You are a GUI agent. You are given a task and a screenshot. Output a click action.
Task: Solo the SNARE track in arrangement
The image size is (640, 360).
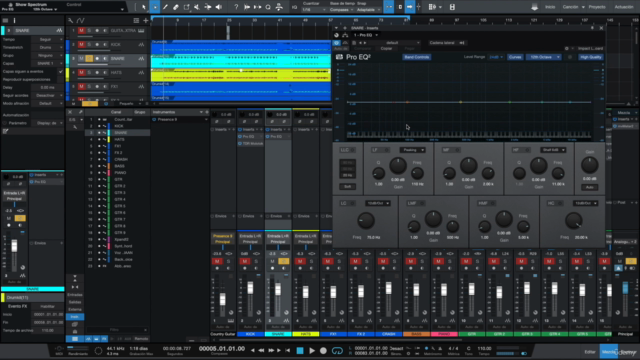tap(89, 58)
